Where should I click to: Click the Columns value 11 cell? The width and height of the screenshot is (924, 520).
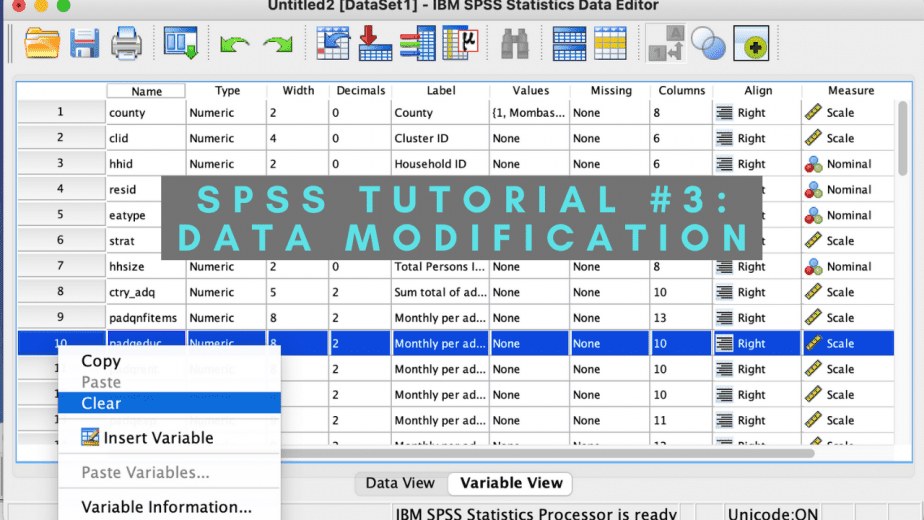tap(681, 420)
